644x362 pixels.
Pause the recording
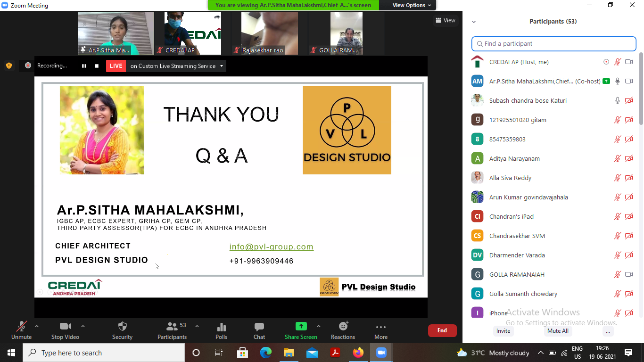coord(84,66)
